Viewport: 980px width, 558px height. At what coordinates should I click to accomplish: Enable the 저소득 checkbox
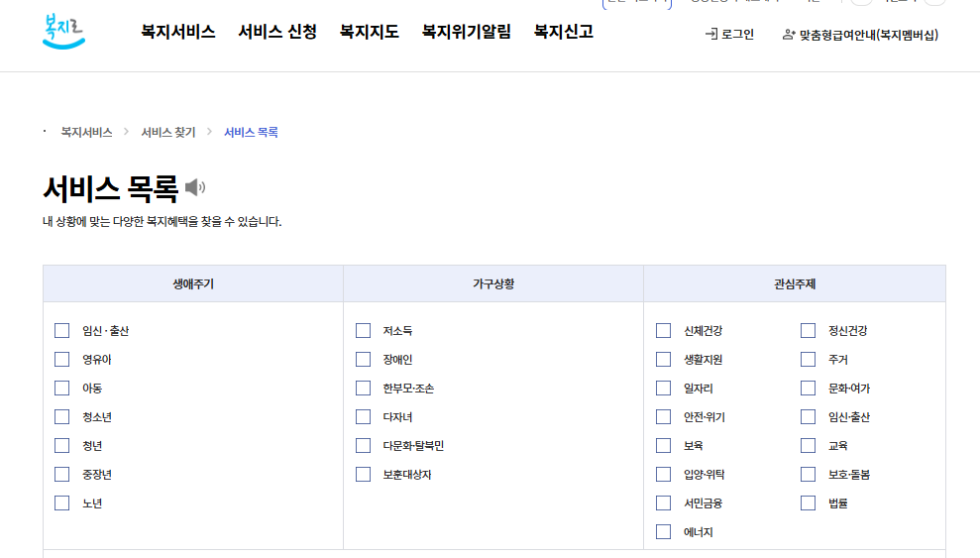pos(363,331)
